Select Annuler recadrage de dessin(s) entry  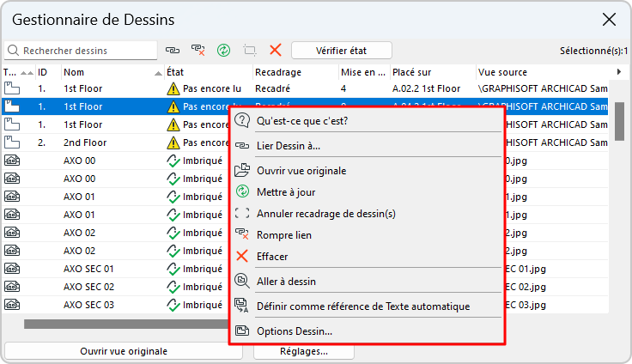point(326,213)
